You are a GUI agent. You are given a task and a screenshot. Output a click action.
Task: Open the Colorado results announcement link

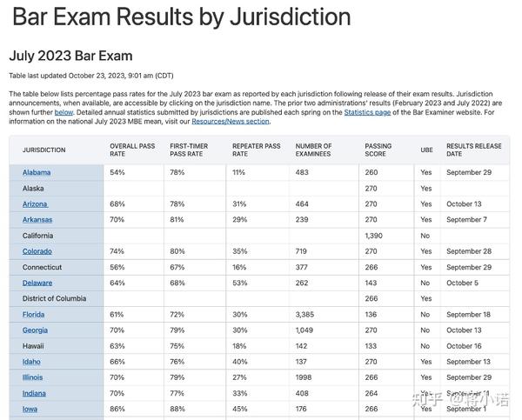point(37,251)
